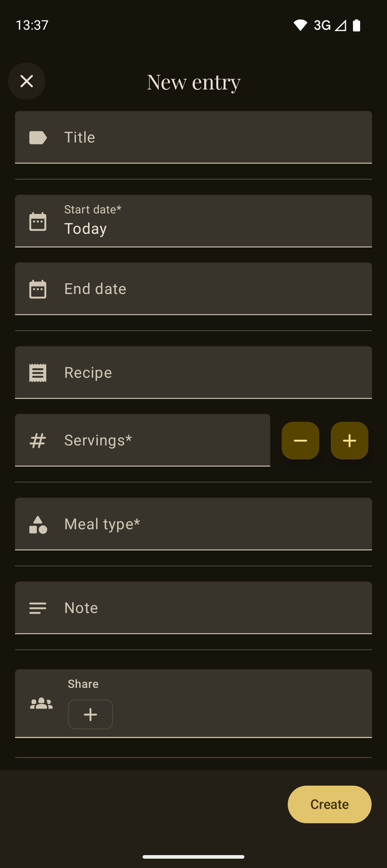Click the Start date calendar icon
This screenshot has width=387, height=868.
pos(38,221)
